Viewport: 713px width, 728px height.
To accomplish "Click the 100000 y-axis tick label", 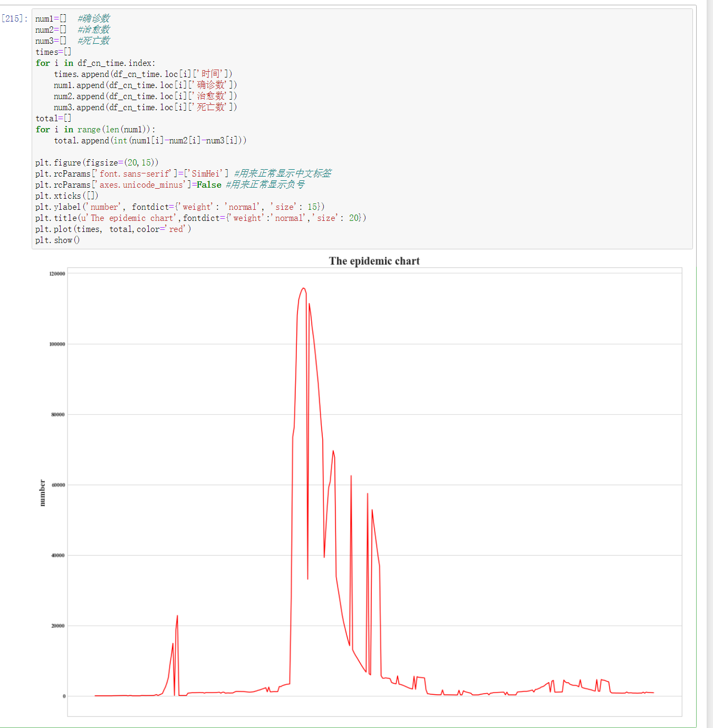I will pos(57,344).
